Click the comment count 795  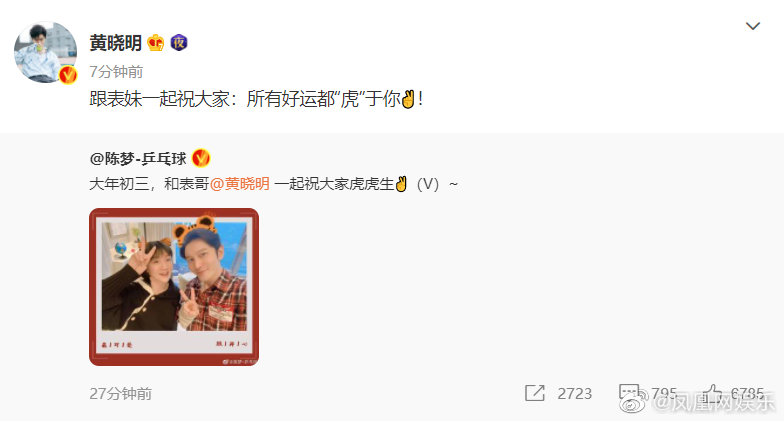[x=664, y=394]
